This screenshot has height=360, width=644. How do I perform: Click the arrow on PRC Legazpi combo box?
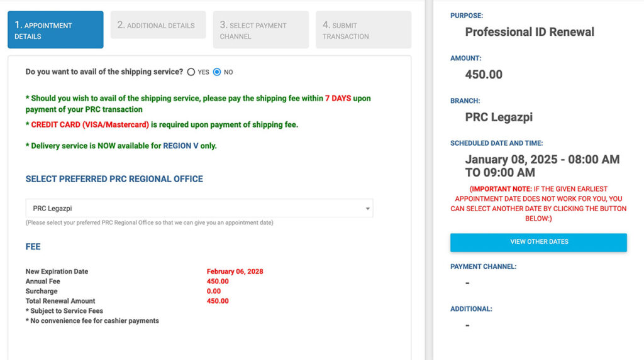click(367, 209)
